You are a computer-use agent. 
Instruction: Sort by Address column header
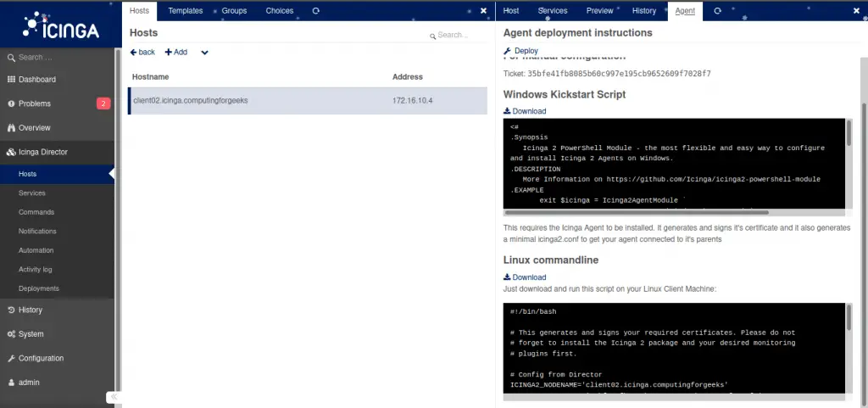coord(408,77)
